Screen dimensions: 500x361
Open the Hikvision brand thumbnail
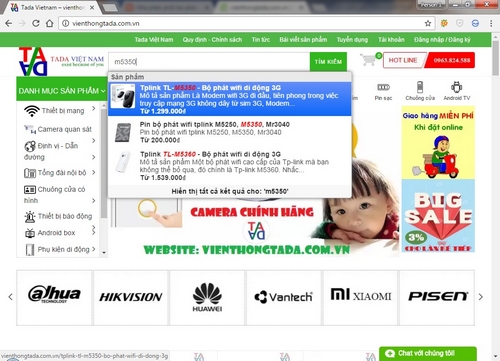coord(131,297)
